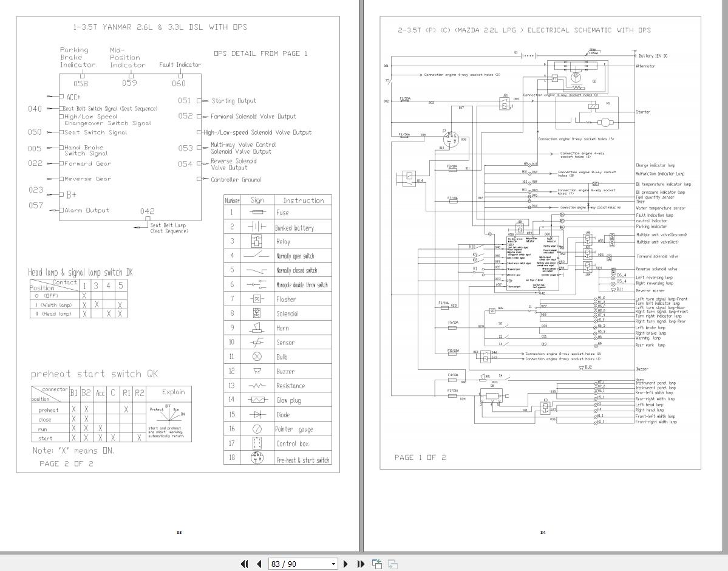The height and width of the screenshot is (571, 728).
Task: Click the title '1-3.5T YANMAR 2.6L & 3.3L DSL WITH OPS'
Action: pyautogui.click(x=160, y=27)
